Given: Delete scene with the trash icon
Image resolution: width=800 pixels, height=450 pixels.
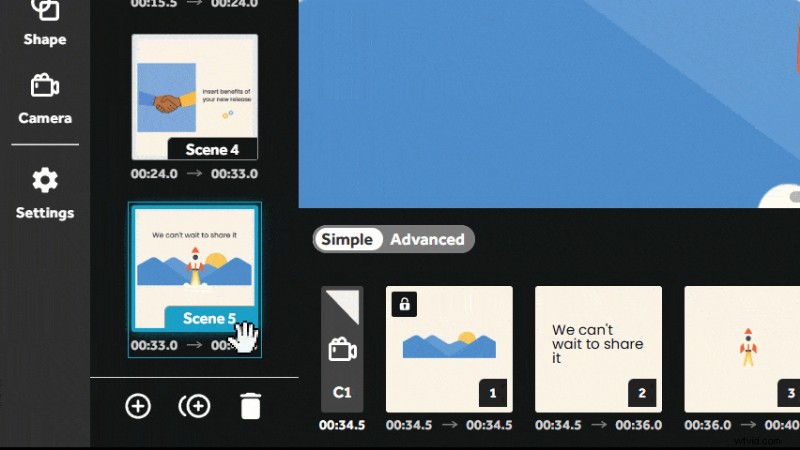Looking at the screenshot, I should tap(251, 406).
